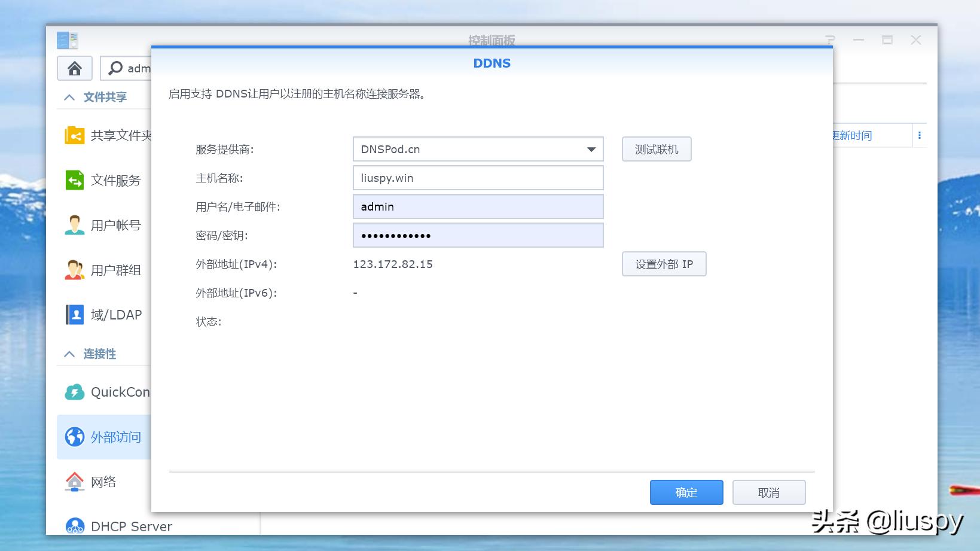Open the 网络 network settings icon
Image resolution: width=980 pixels, height=551 pixels.
coord(74,481)
